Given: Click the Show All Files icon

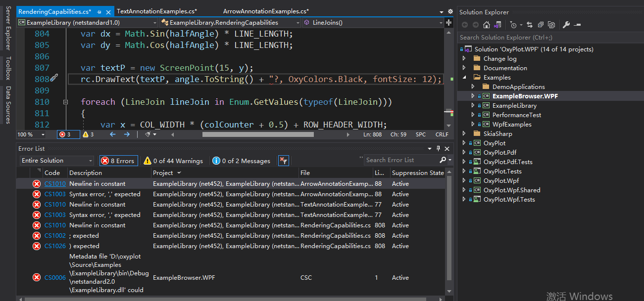Looking at the screenshot, I should coord(551,25).
